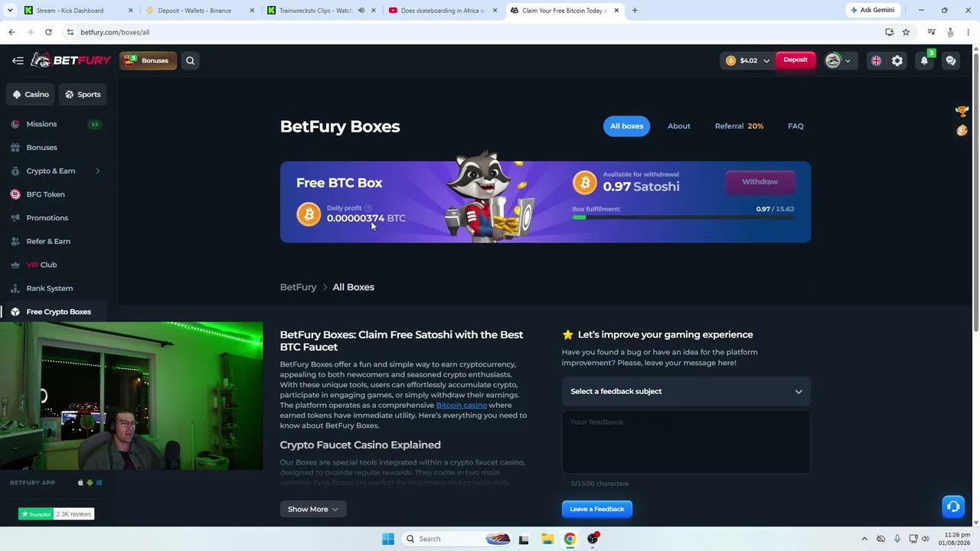This screenshot has width=980, height=551.
Task: Click the Your feedback text area
Action: click(686, 442)
